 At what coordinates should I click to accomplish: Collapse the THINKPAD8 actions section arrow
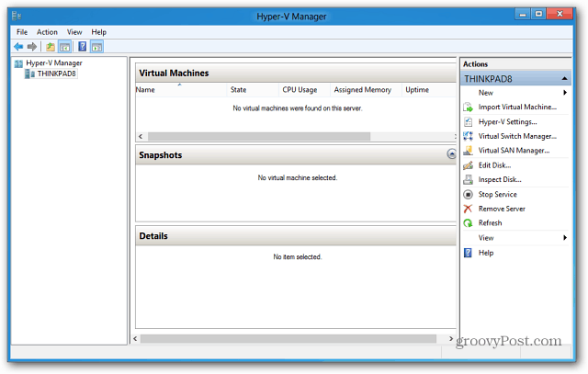click(564, 79)
